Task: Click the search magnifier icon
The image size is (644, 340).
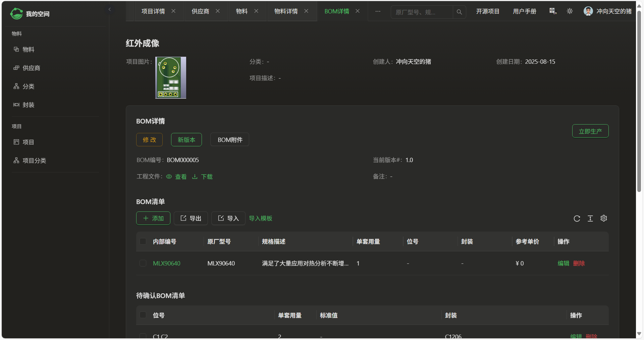Action: coord(459,12)
